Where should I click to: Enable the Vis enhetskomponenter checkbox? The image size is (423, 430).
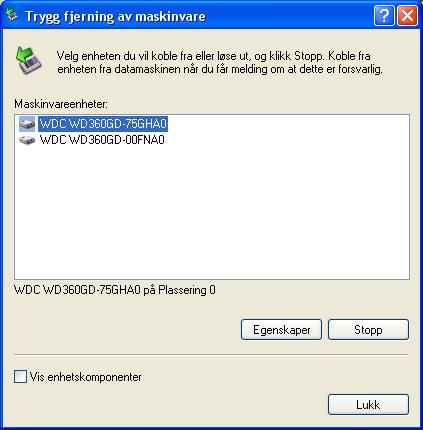[20, 377]
